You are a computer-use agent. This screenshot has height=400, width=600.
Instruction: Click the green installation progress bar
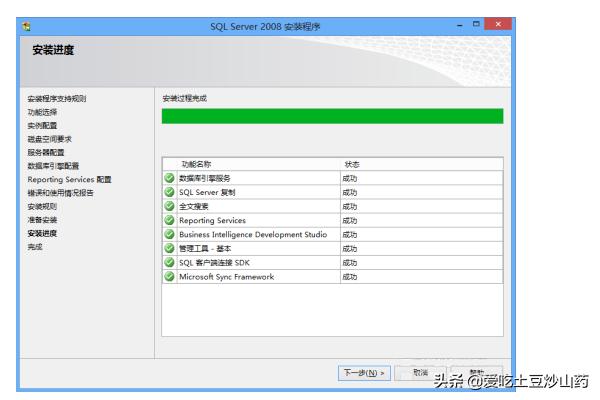(332, 116)
